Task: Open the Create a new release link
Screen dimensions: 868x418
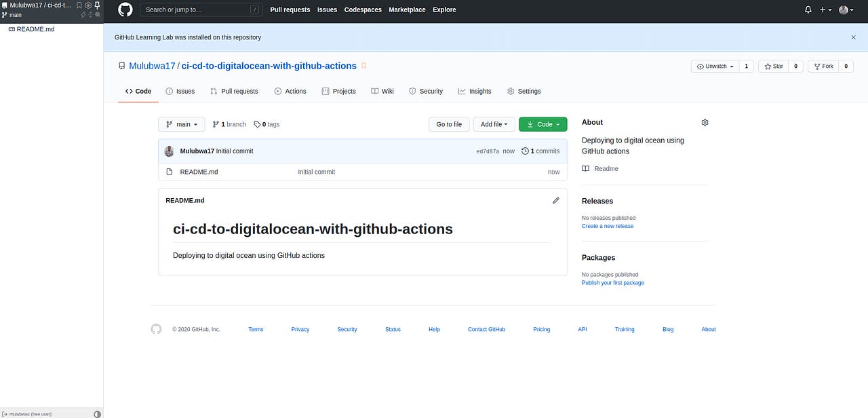Action: tap(607, 226)
